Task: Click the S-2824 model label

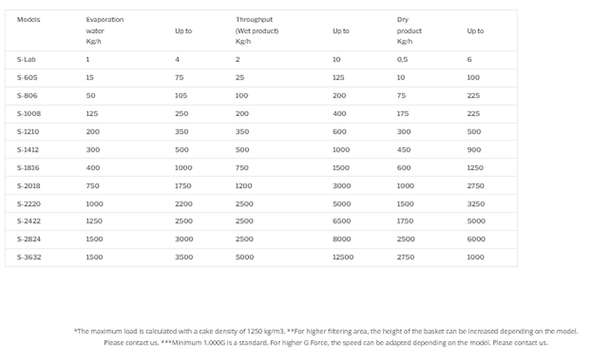Action: (x=29, y=240)
